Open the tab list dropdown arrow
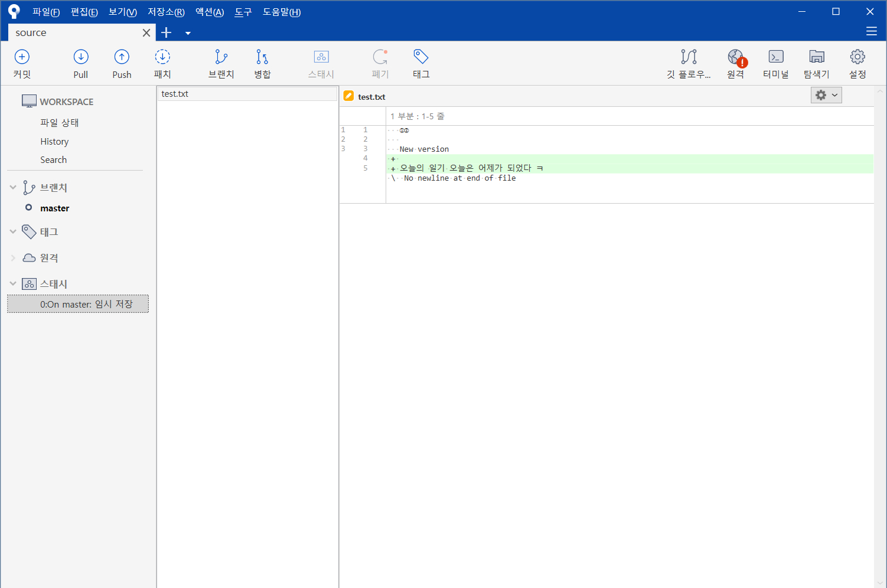887x588 pixels. coord(188,33)
